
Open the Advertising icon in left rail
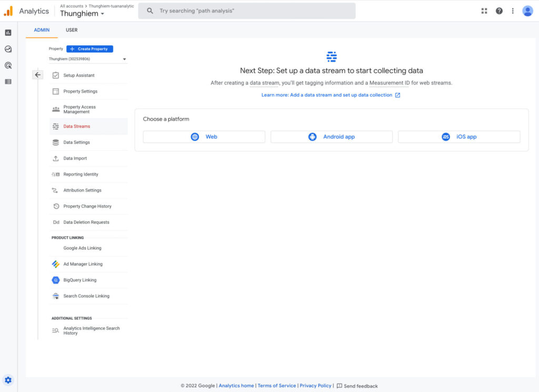point(8,65)
